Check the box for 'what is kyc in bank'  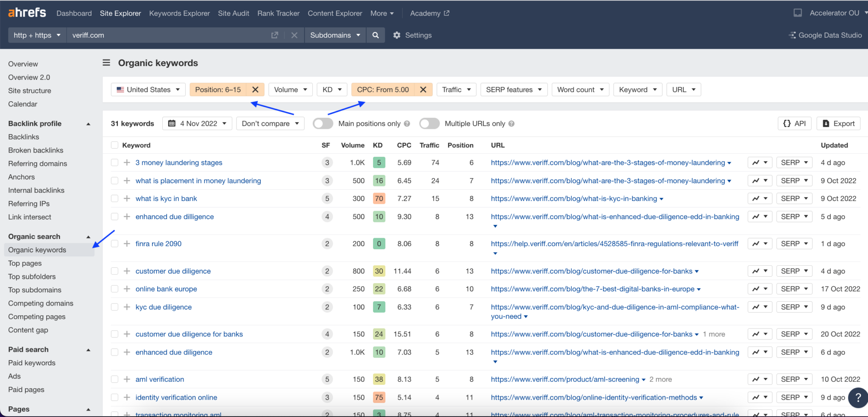(x=114, y=198)
